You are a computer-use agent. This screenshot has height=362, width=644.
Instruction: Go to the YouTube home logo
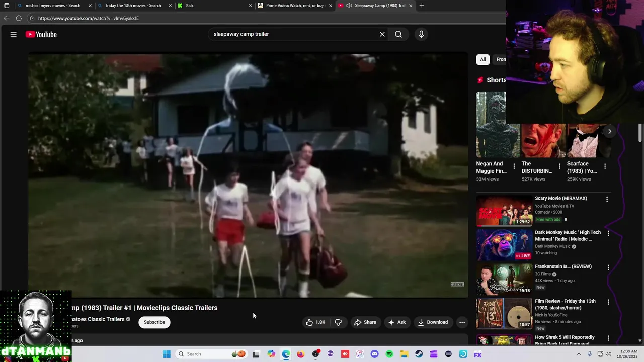[41, 34]
